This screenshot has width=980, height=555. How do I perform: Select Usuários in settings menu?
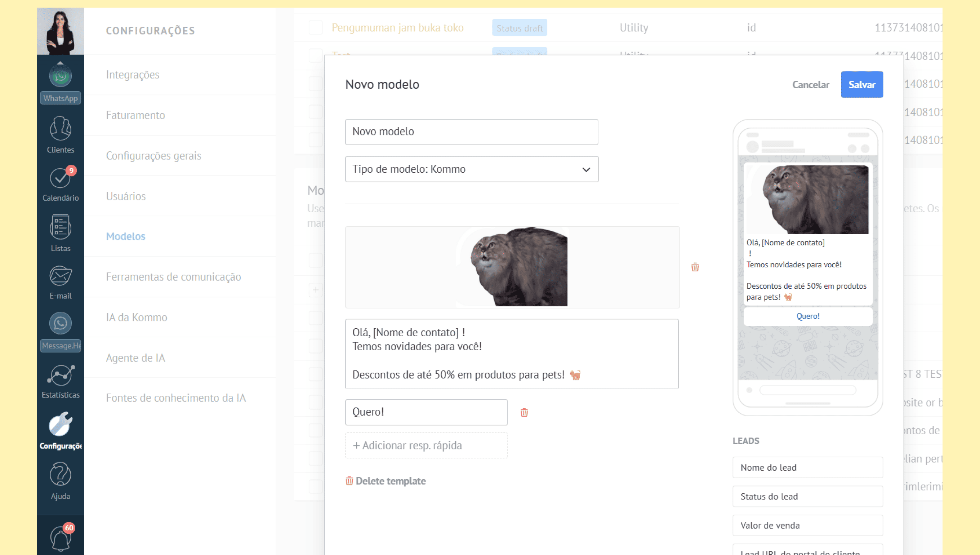(x=126, y=196)
